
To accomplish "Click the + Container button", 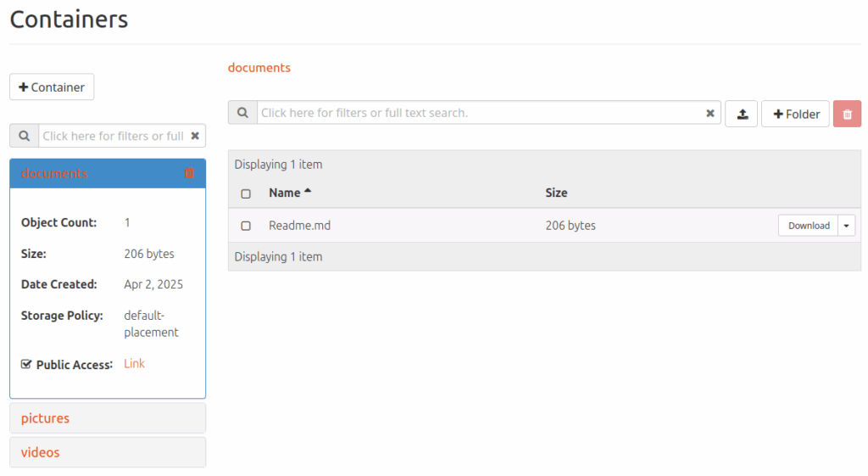I will click(x=52, y=87).
